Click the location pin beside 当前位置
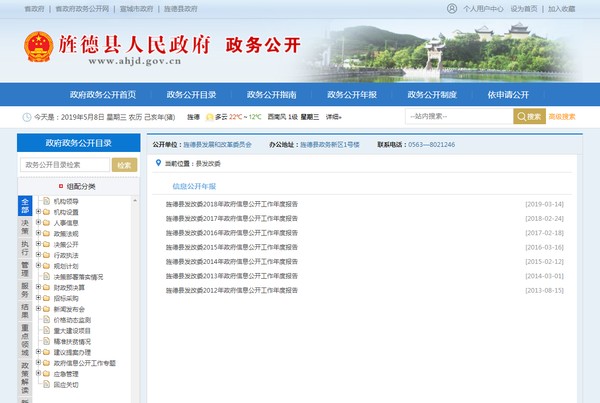The width and height of the screenshot is (600, 403). click(158, 161)
